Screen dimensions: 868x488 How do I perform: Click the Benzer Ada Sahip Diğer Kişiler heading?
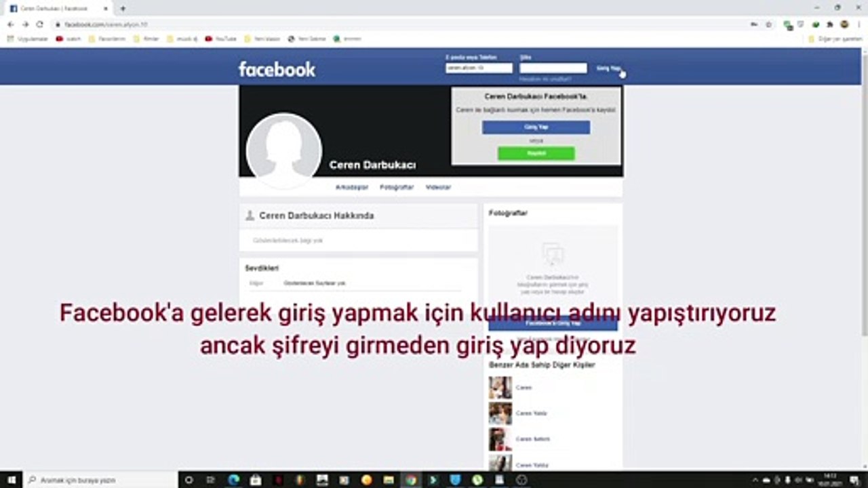[x=542, y=365]
